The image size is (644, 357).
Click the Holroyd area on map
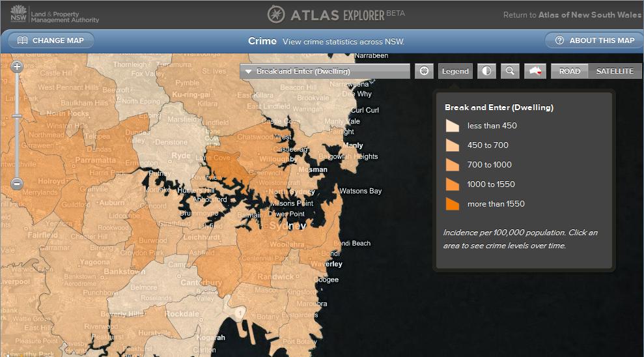pyautogui.click(x=51, y=180)
